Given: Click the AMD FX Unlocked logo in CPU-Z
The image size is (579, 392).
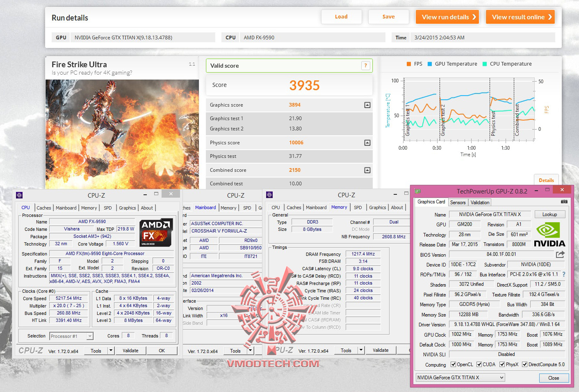Looking at the screenshot, I should [156, 232].
